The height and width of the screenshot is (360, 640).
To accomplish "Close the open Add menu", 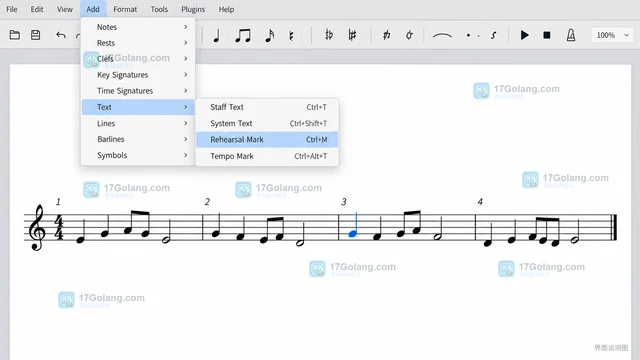I will coord(93,9).
